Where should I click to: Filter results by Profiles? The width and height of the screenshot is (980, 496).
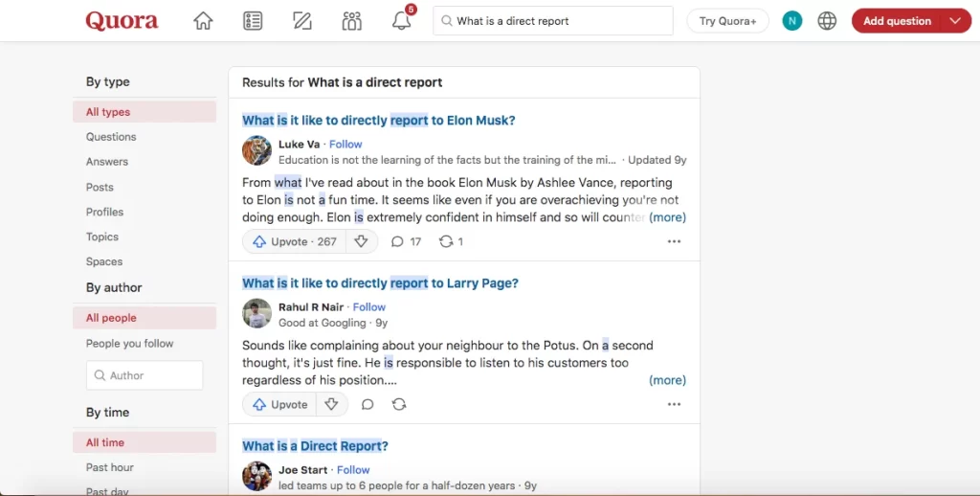point(105,212)
